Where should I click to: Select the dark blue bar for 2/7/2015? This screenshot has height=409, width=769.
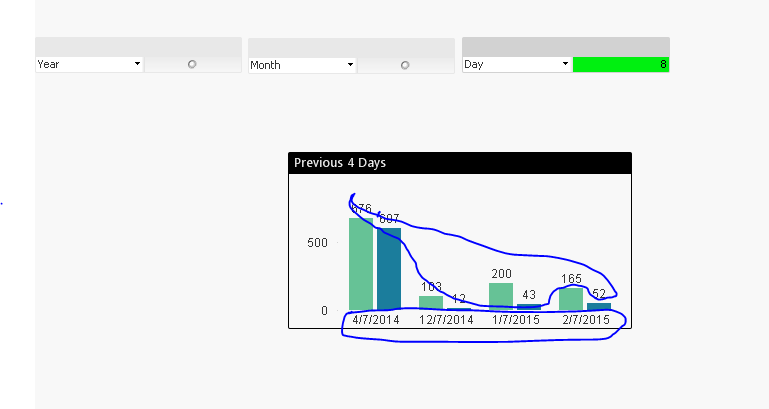coord(599,306)
